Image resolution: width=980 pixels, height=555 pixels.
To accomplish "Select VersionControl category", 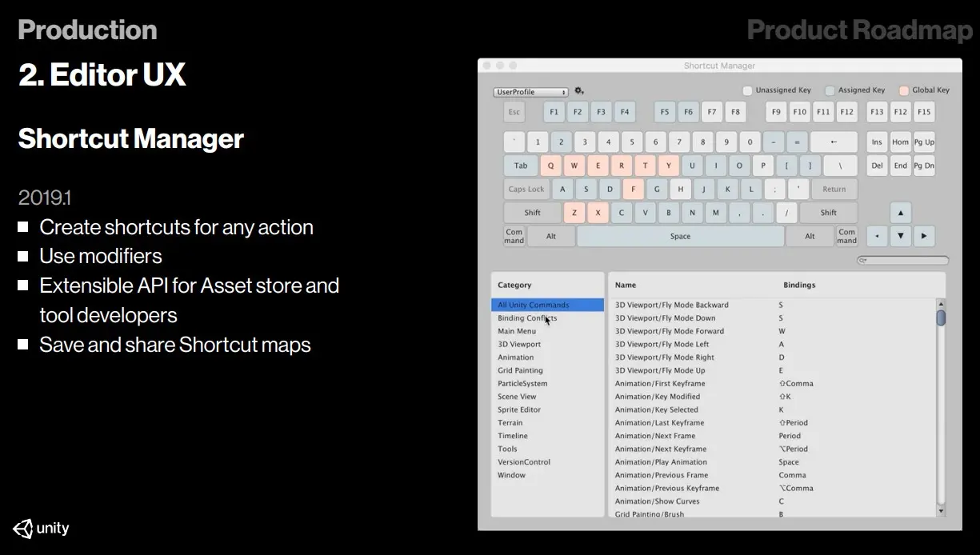I will [x=547, y=461].
